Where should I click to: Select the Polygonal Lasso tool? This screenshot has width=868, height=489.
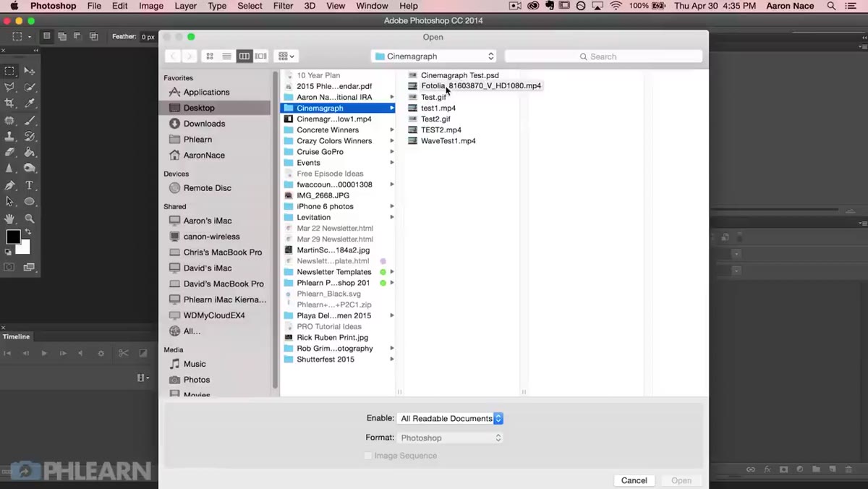9,88
